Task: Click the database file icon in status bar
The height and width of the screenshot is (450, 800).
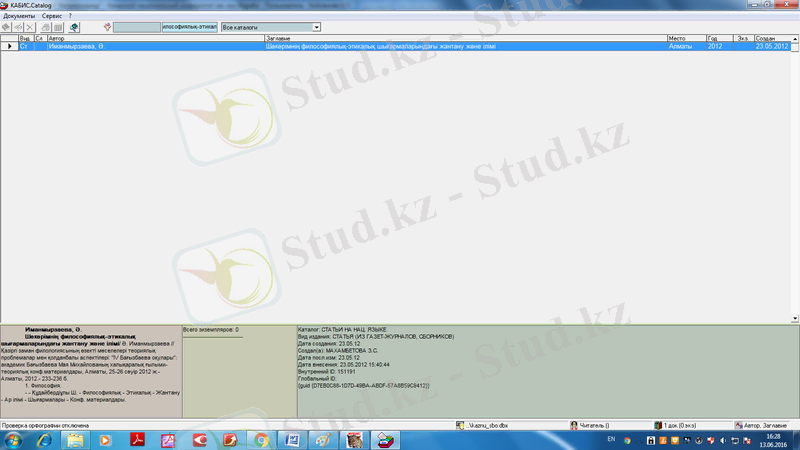Action: click(x=460, y=425)
